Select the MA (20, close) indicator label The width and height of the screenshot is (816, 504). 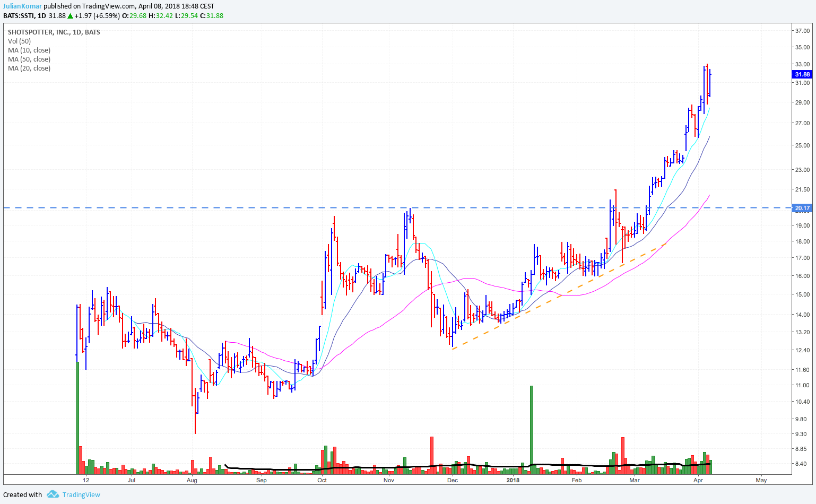pos(29,68)
